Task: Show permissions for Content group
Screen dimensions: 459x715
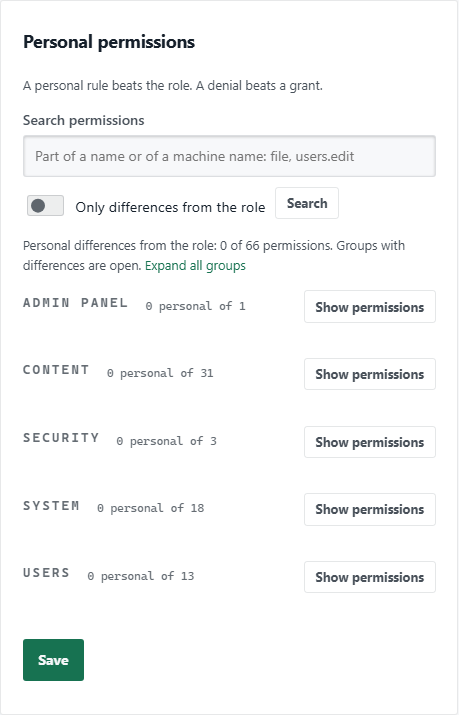Action: click(x=370, y=374)
